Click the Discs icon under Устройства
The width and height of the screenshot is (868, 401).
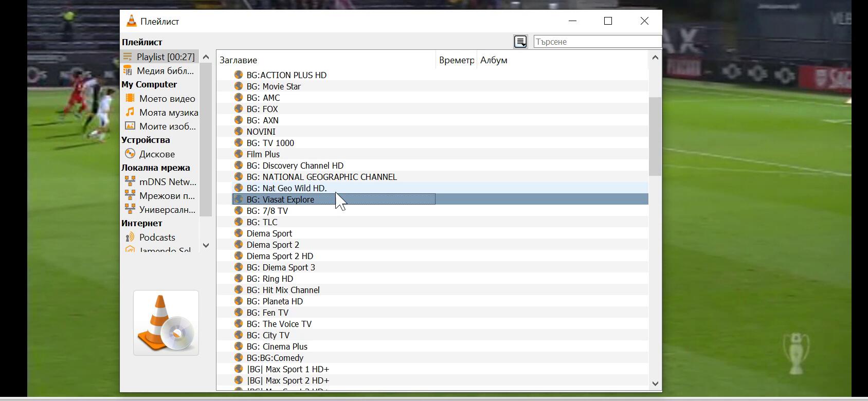click(130, 154)
